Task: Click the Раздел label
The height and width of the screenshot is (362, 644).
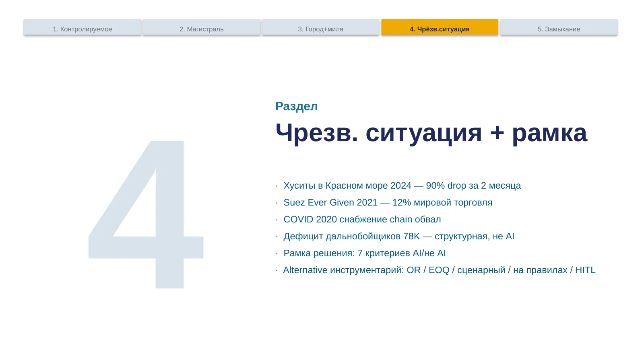Action: (297, 106)
